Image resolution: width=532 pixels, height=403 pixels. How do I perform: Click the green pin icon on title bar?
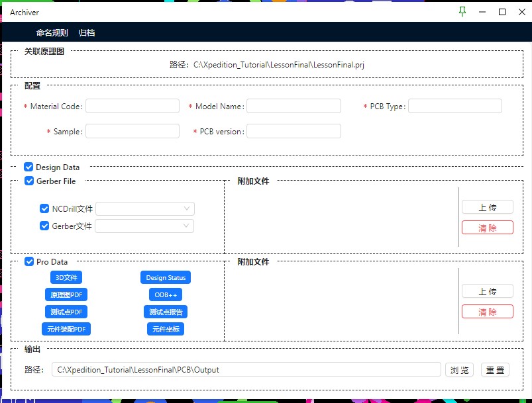point(462,12)
